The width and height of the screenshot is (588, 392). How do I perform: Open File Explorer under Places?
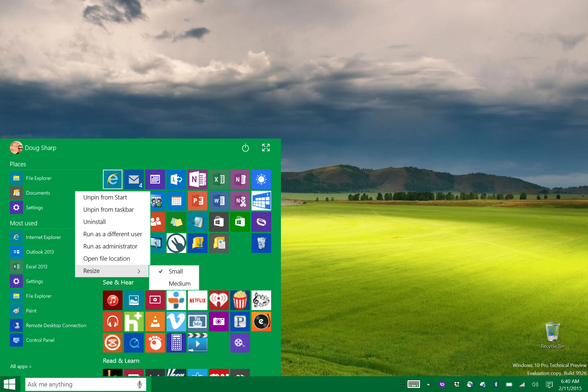coord(51,178)
